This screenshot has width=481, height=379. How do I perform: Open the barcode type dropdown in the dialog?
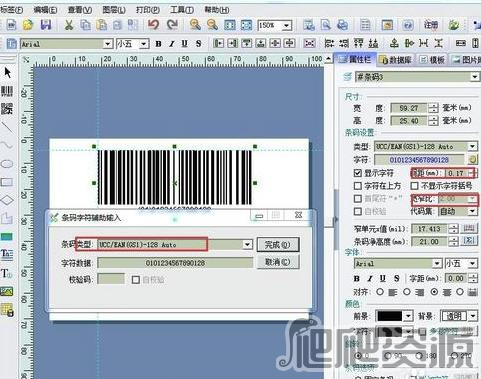tap(247, 245)
